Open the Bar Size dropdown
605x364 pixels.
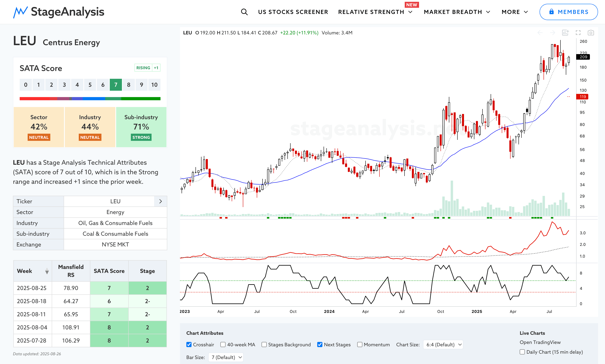[226, 357]
